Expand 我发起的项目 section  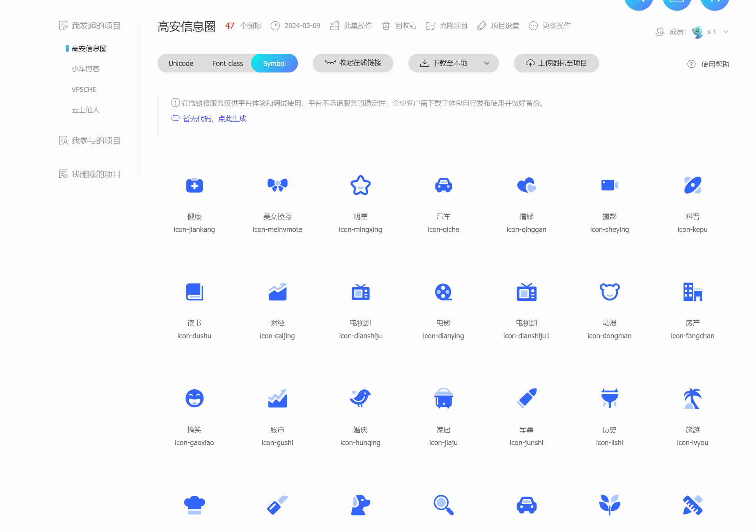90,26
